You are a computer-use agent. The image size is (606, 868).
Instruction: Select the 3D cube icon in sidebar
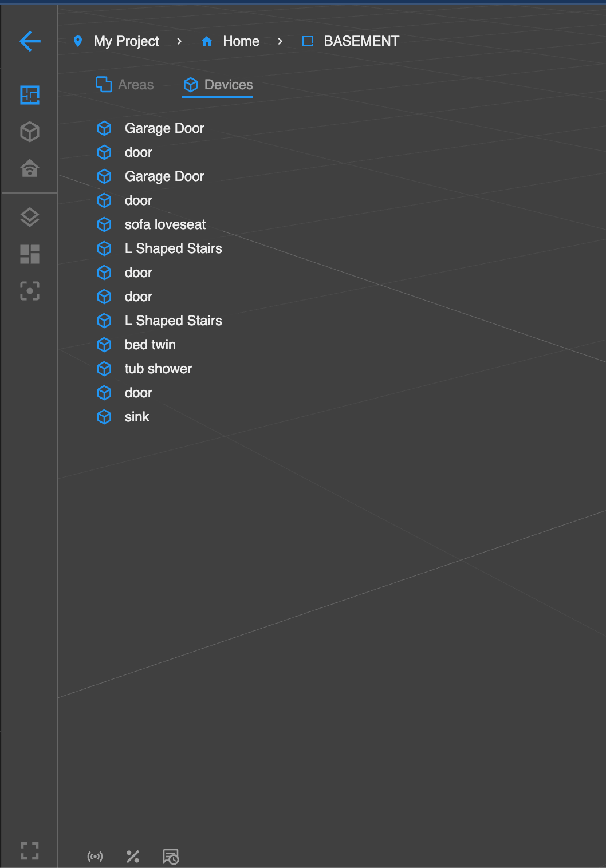(x=30, y=132)
